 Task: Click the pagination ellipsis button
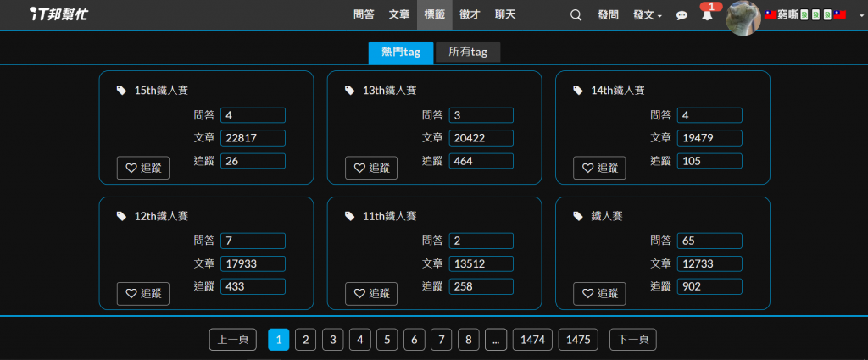(495, 340)
